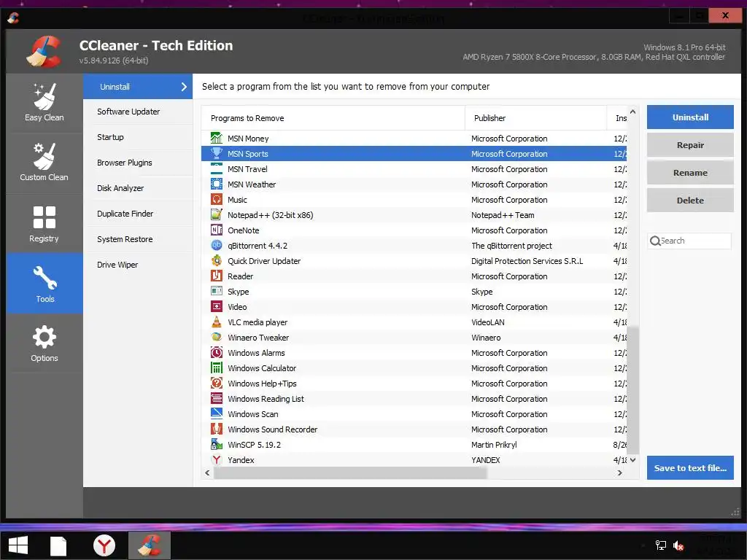Screen dimensions: 747x560
Task: Click the white file taskbar icon
Action: click(x=58, y=545)
